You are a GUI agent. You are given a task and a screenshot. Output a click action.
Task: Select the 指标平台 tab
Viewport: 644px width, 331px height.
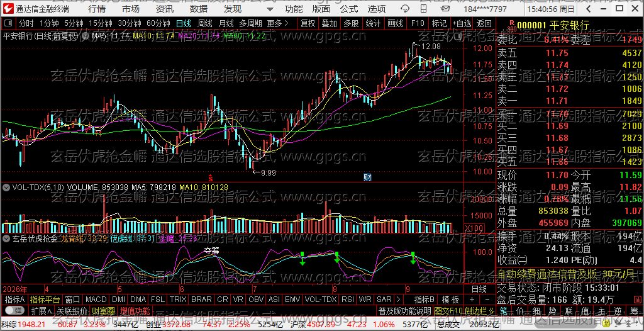tap(45, 300)
